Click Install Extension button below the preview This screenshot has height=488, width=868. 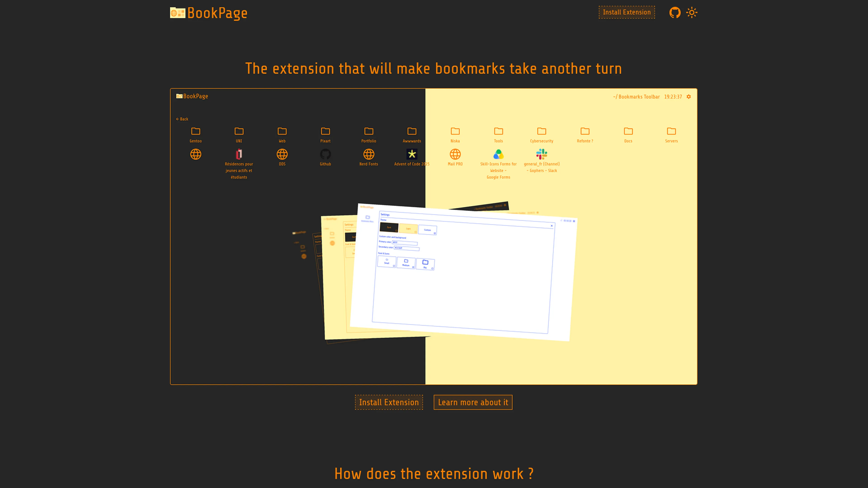tap(389, 402)
